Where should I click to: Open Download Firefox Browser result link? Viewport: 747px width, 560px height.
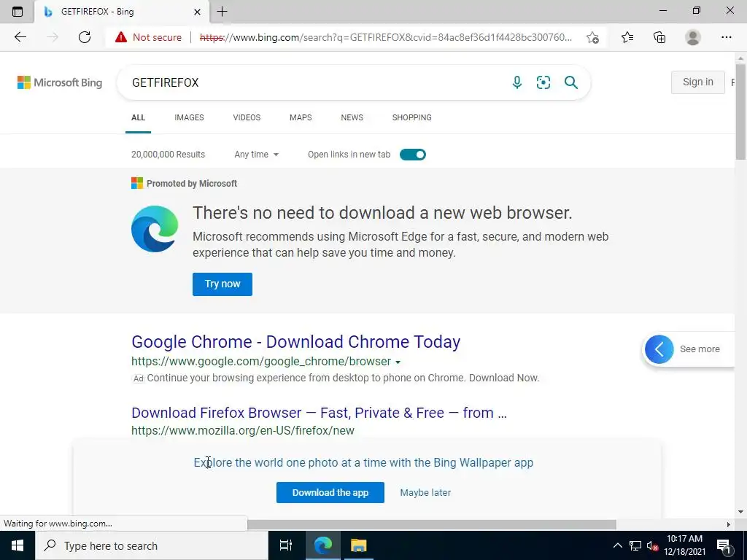point(320,413)
